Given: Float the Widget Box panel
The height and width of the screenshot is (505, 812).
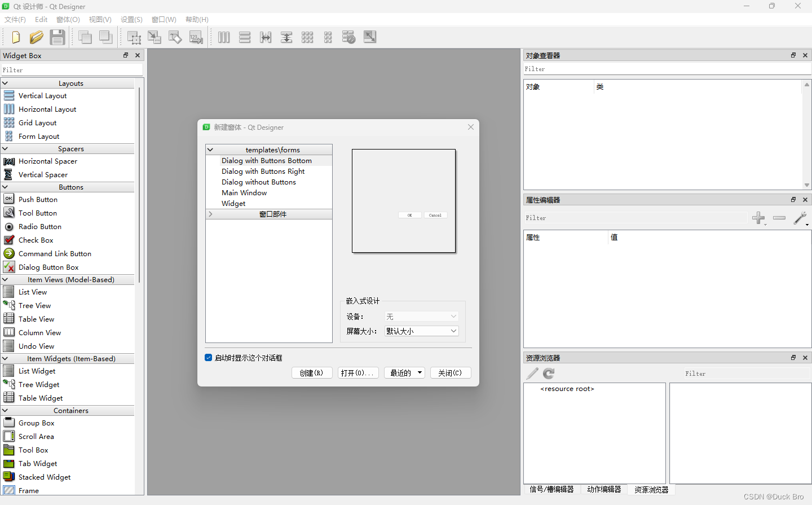Looking at the screenshot, I should (126, 55).
